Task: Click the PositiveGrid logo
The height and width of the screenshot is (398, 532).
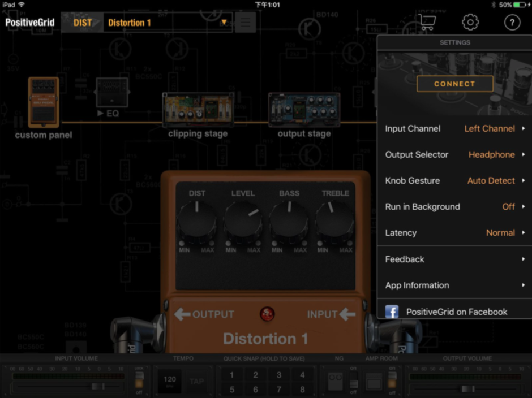Action: pyautogui.click(x=30, y=23)
